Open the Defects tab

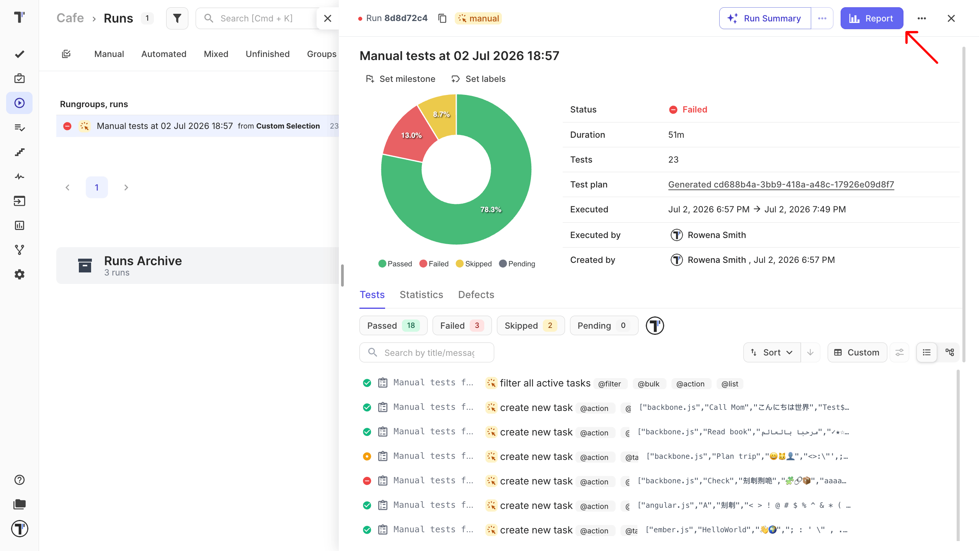click(x=476, y=295)
